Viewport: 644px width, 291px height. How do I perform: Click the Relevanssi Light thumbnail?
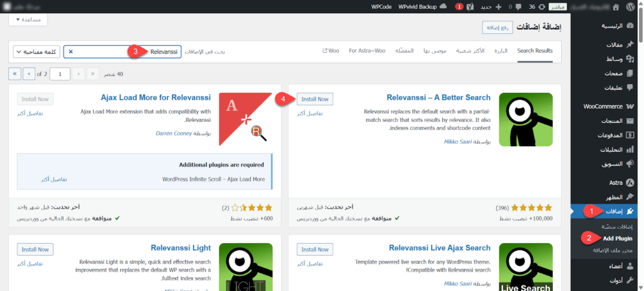(246, 267)
